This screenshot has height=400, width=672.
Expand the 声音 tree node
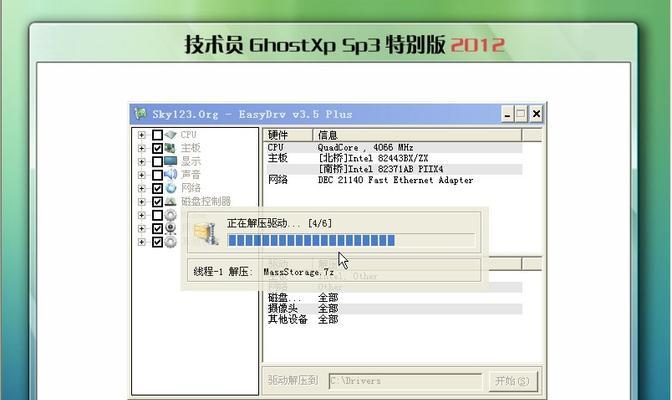pos(141,175)
